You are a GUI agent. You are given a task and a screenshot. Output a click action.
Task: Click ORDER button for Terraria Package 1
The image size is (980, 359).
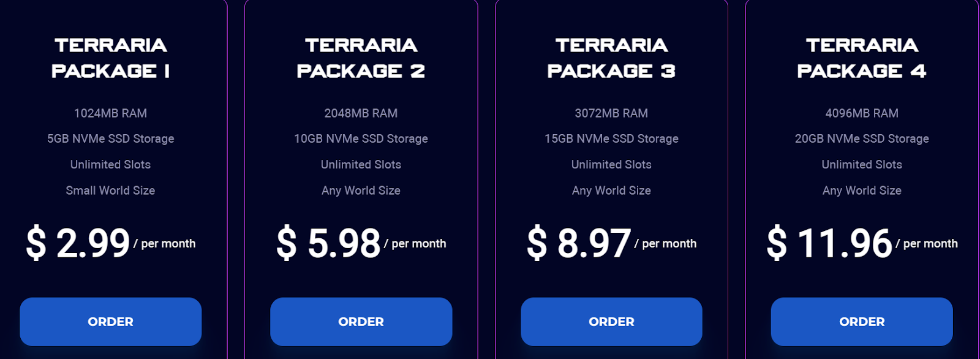pyautogui.click(x=110, y=322)
